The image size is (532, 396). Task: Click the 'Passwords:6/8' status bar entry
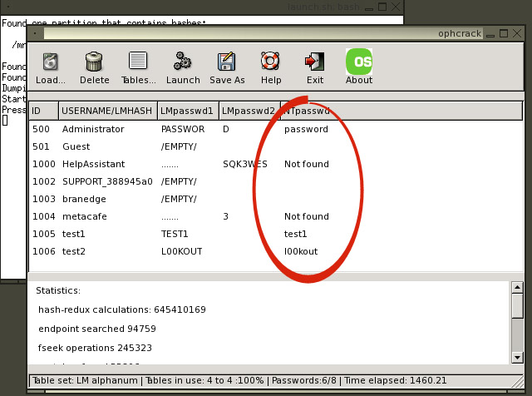(304, 380)
